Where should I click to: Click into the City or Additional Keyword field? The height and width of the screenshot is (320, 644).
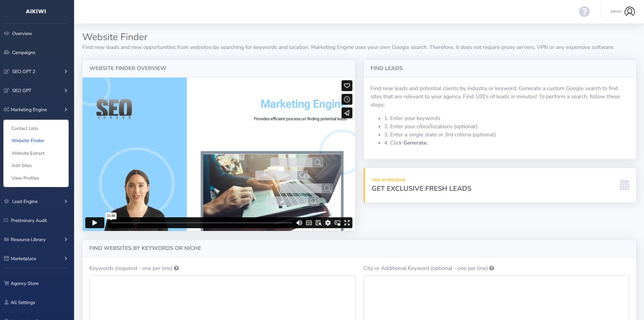click(496, 298)
